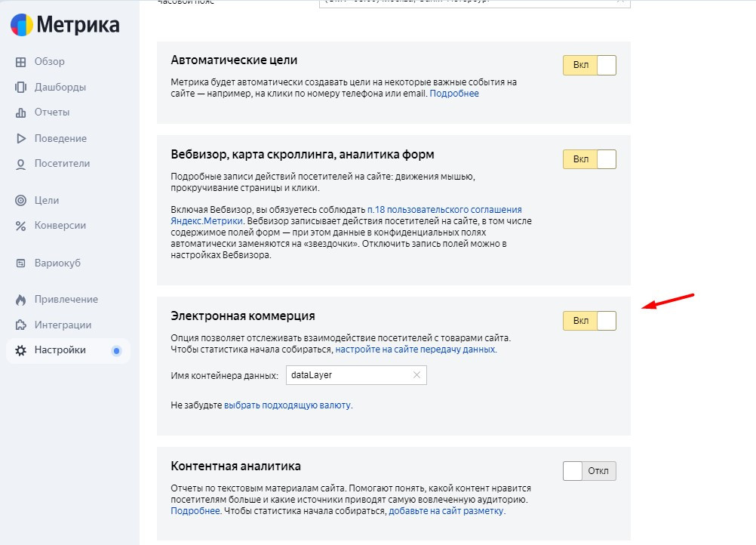Viewport: 756px width, 545px height.
Task: Select Настройки in the sidebar
Action: coord(60,350)
